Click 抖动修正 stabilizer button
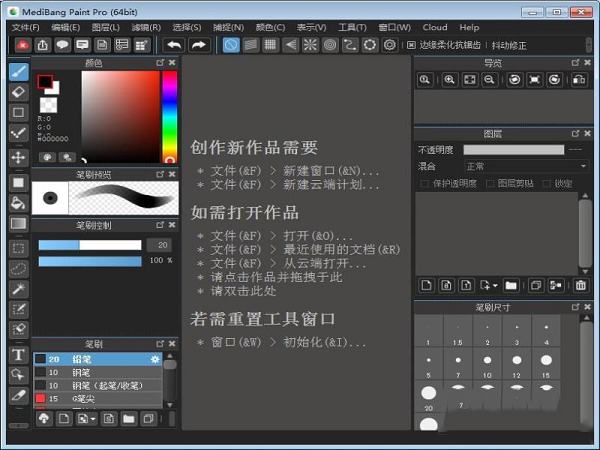600x450 pixels. (509, 46)
